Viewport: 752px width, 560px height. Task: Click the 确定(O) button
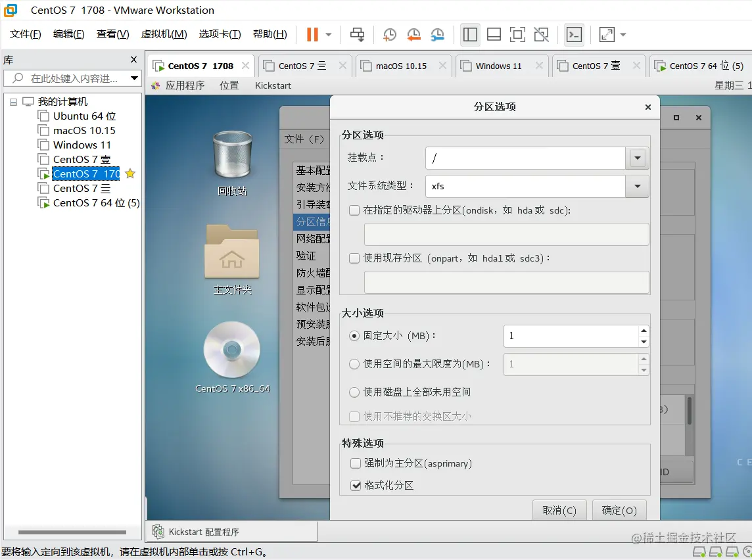click(619, 510)
